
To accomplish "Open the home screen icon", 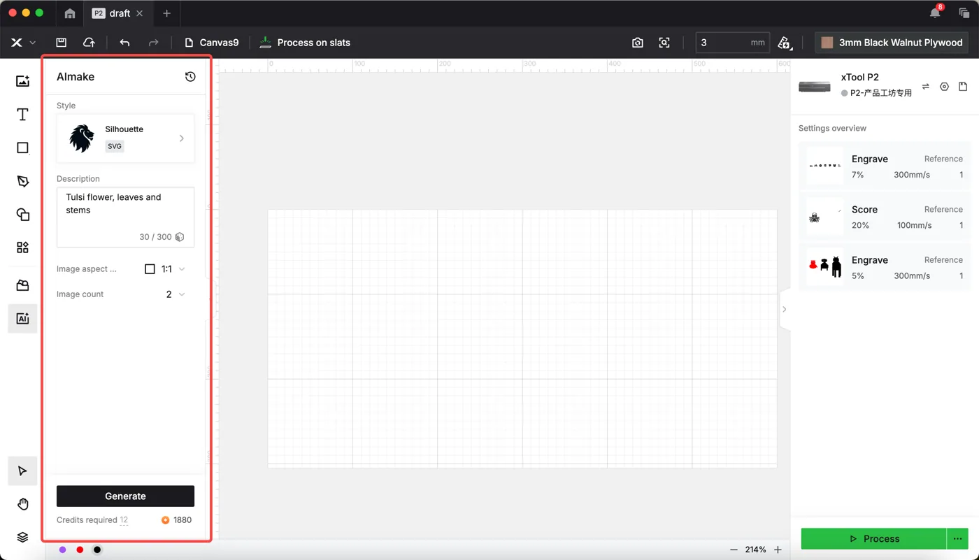I will [70, 13].
